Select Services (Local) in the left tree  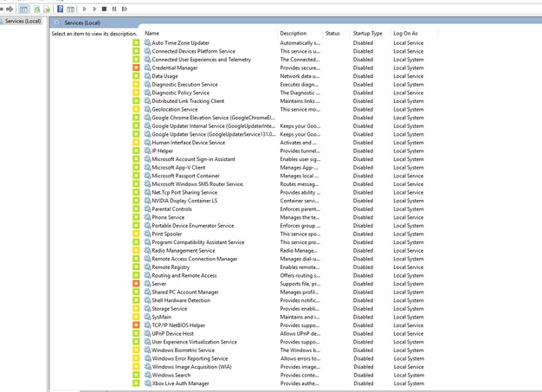click(x=23, y=22)
